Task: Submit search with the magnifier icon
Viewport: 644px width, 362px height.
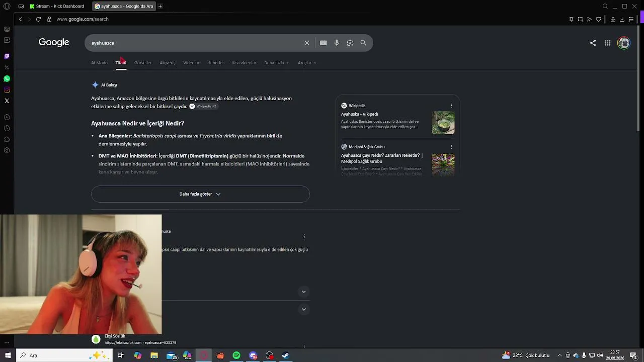Action: [x=363, y=43]
